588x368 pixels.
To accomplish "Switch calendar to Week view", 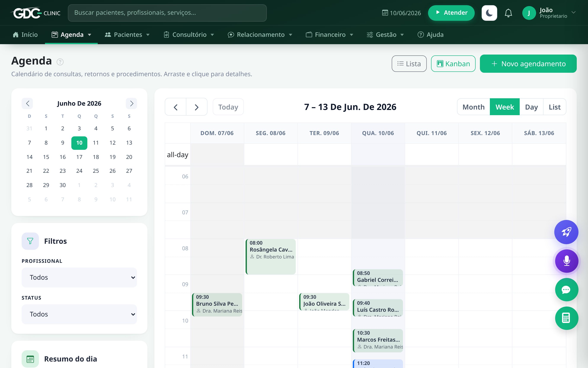I will coord(505,107).
